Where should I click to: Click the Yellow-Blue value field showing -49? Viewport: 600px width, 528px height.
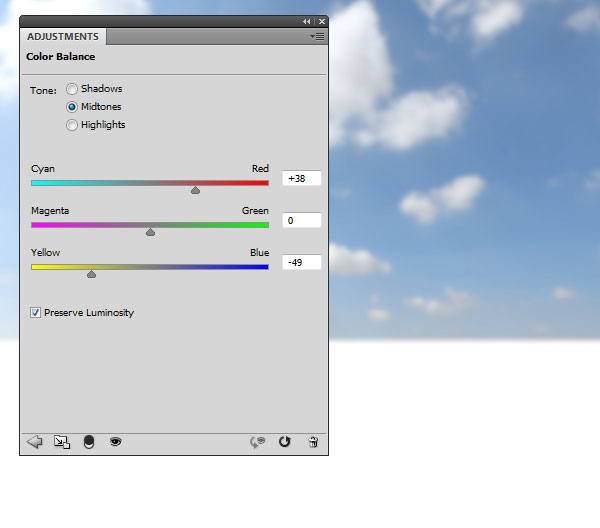pos(302,262)
